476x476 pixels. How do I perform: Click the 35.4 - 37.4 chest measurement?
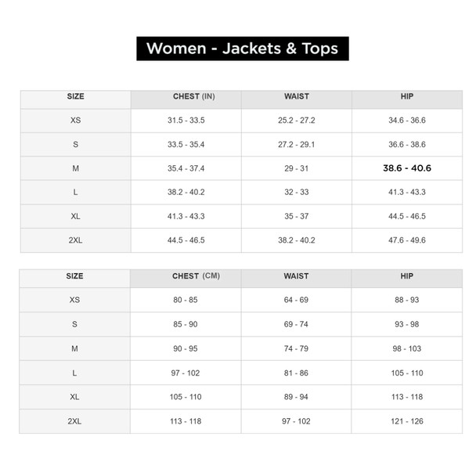click(186, 168)
